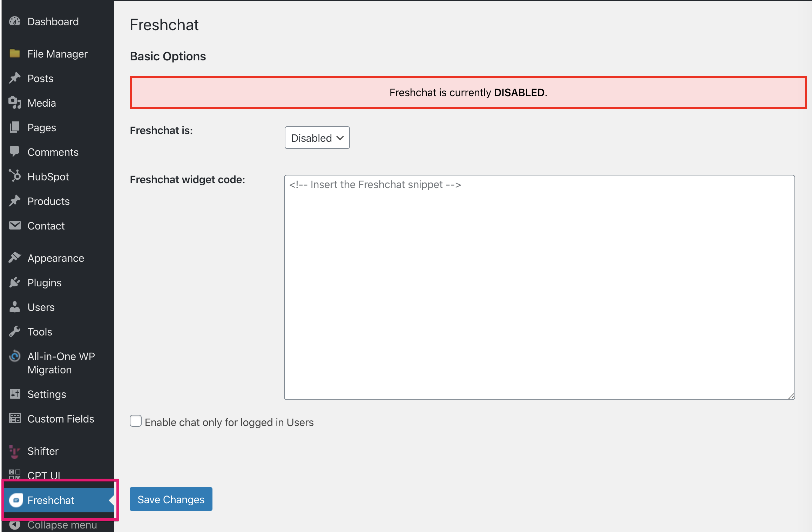Click the Dashboard gauge icon

(x=15, y=21)
